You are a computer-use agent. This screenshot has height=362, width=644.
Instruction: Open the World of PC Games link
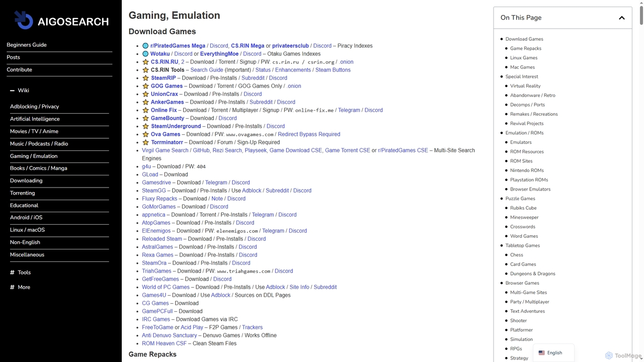tap(166, 287)
